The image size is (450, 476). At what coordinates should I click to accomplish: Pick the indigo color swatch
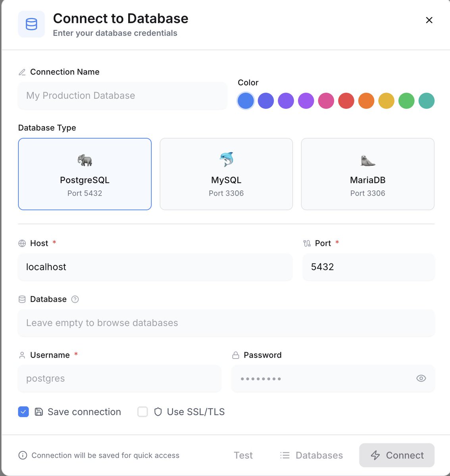point(266,101)
